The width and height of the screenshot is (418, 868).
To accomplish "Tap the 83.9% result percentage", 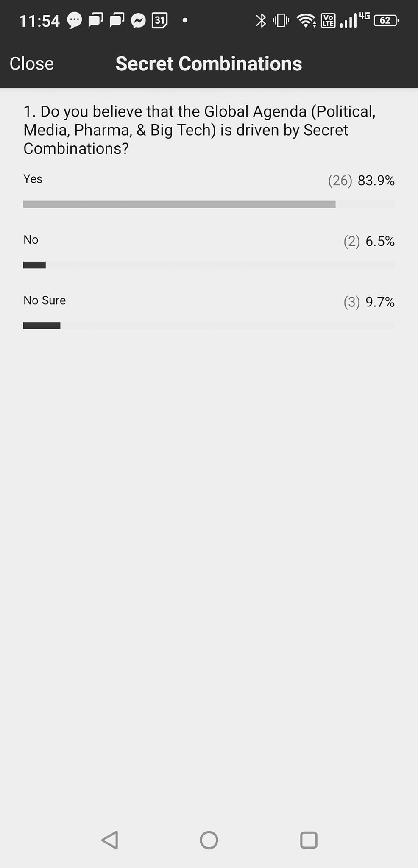I will tap(376, 181).
